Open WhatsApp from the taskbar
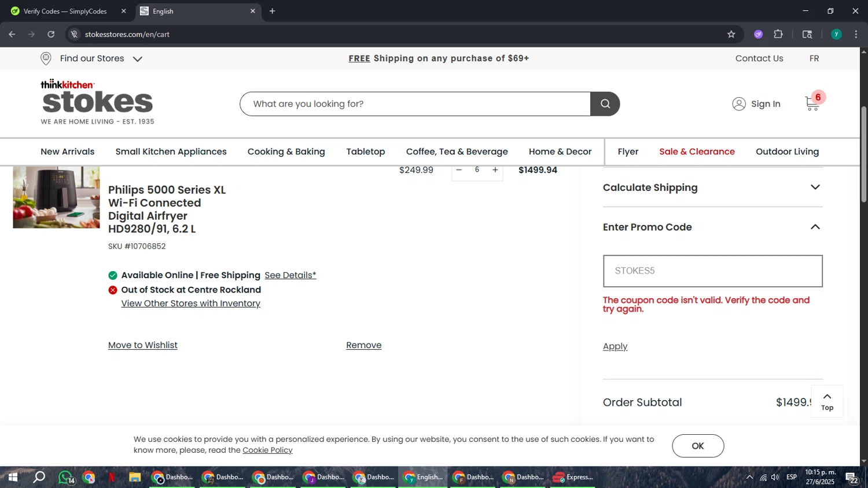This screenshot has width=868, height=488. pyautogui.click(x=66, y=478)
